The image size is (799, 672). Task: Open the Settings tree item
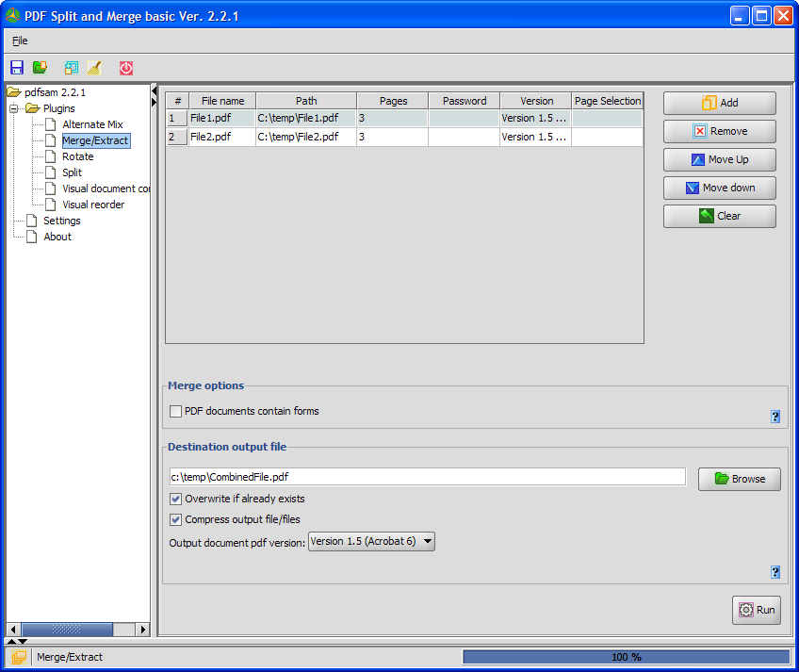click(x=61, y=221)
